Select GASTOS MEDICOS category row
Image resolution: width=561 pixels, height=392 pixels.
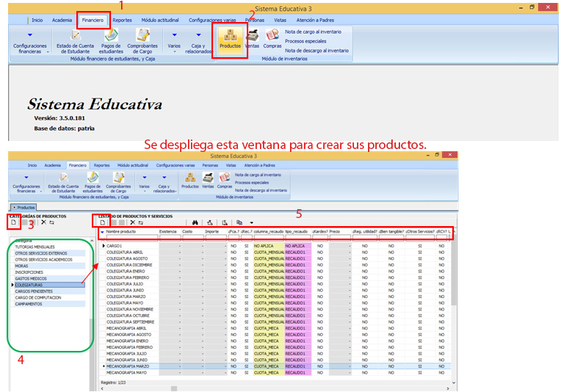click(x=50, y=279)
